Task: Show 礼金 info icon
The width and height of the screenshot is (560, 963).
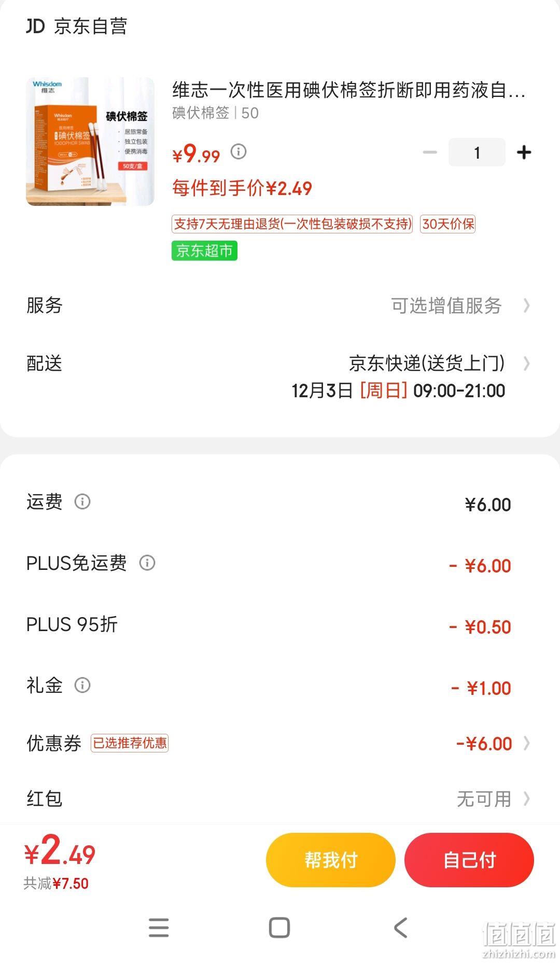Action: pos(82,685)
